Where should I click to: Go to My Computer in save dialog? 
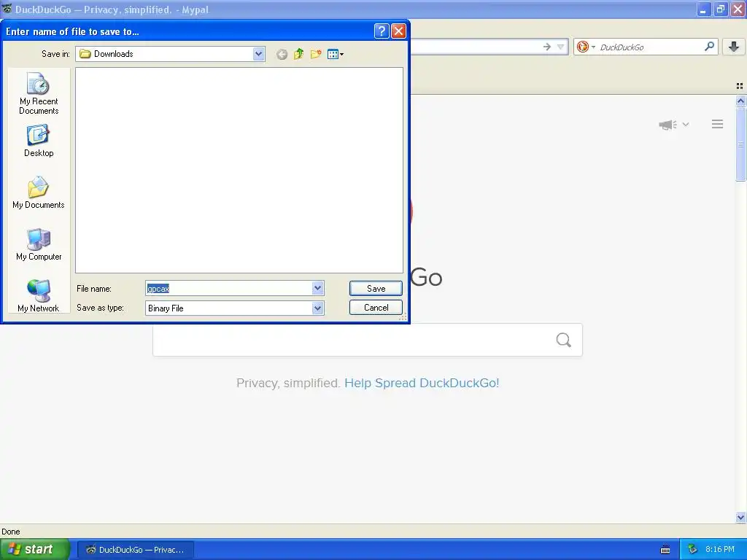point(39,244)
